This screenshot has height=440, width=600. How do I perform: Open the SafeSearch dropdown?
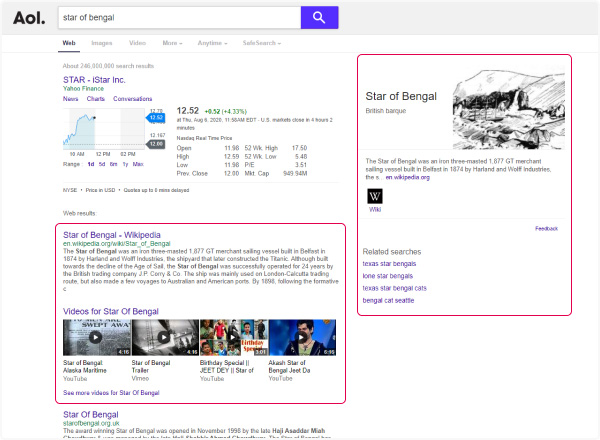coord(262,43)
